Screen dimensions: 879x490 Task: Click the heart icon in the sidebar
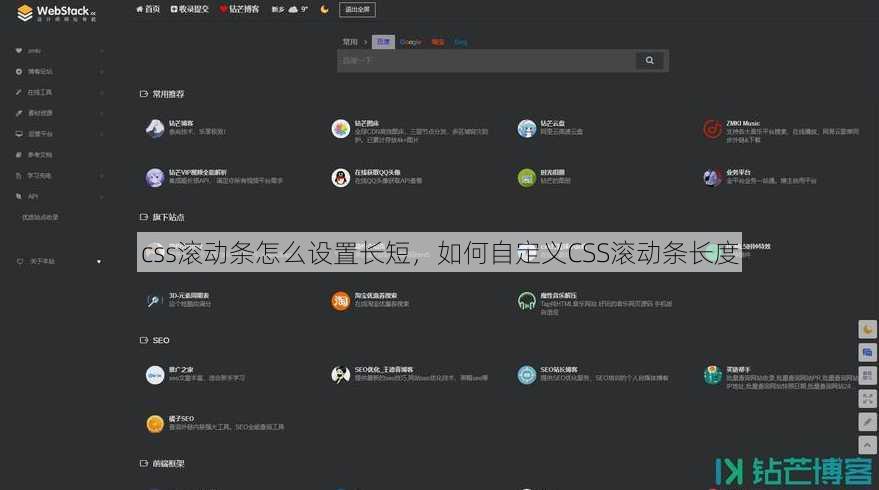tap(19, 51)
